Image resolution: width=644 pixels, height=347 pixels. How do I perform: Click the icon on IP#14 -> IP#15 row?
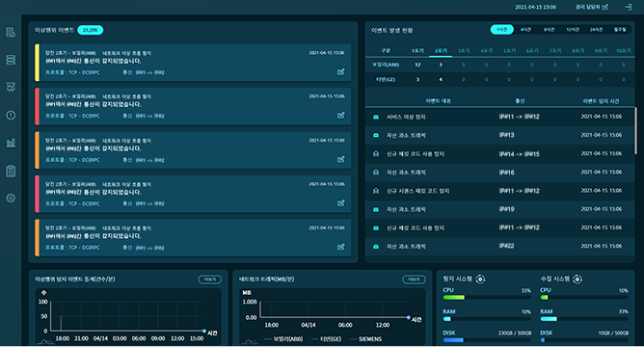[376, 153]
